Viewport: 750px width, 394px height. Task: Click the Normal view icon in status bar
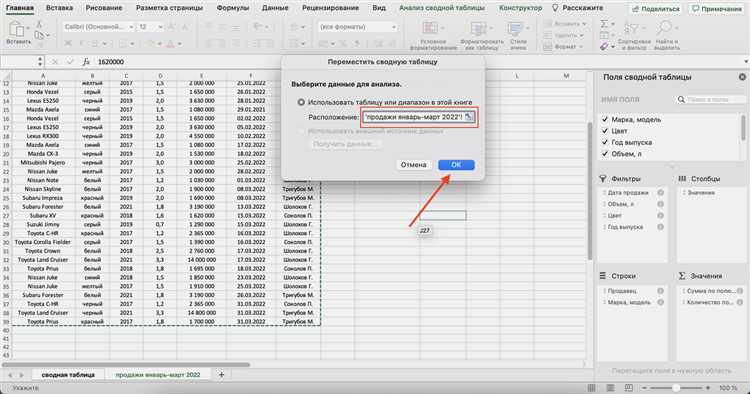coord(592,388)
